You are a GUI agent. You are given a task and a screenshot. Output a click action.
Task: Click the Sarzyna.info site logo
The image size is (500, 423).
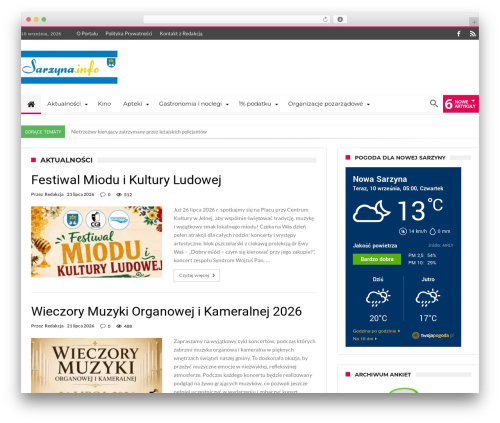coord(69,67)
